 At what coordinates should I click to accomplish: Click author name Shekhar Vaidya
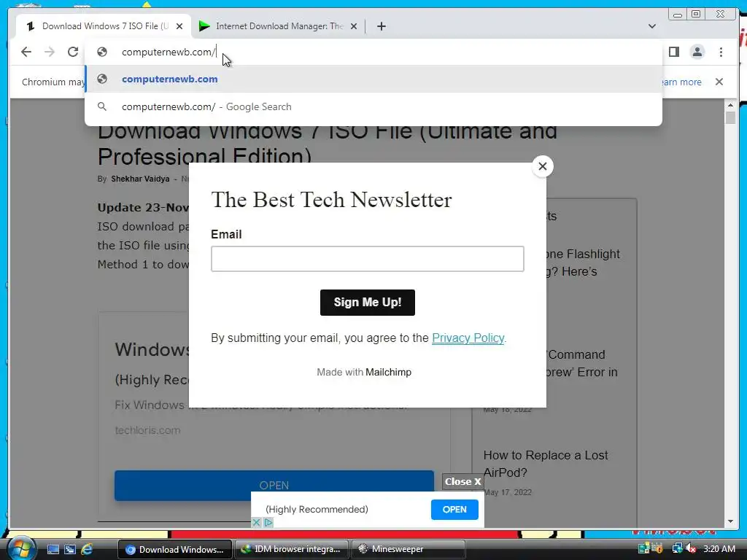[140, 179]
